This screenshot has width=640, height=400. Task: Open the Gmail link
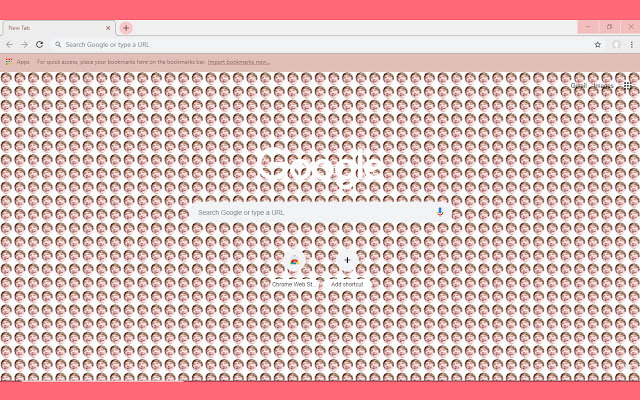click(578, 86)
